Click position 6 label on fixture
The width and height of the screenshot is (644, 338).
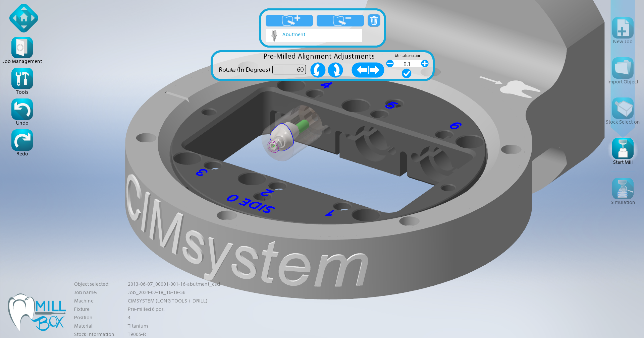(x=455, y=126)
